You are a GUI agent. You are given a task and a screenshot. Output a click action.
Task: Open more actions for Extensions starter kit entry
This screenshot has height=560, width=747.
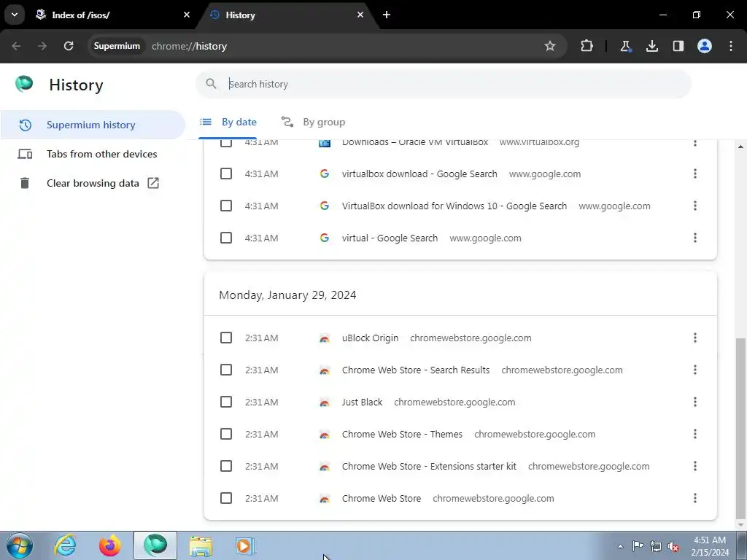[x=695, y=466]
